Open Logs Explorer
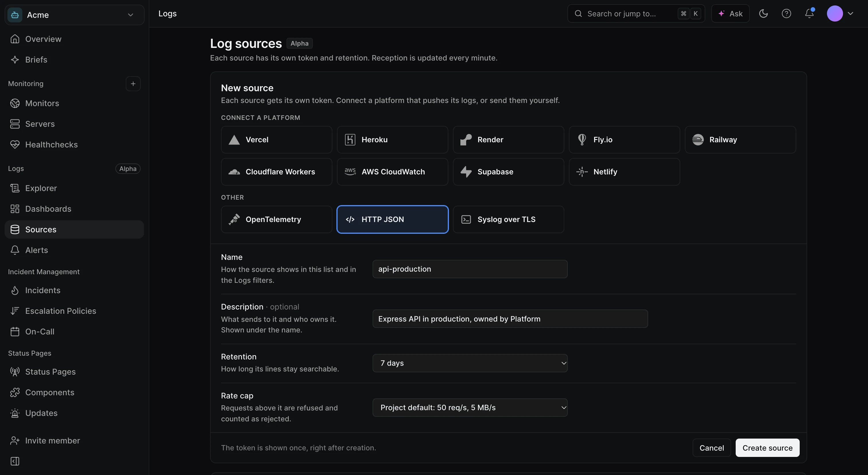868x475 pixels. click(74, 188)
